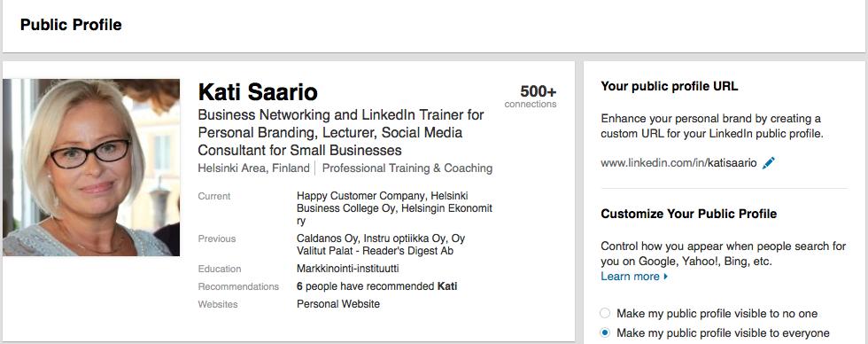
Task: Click the 'Your public profile URL' heading
Action: 670,86
